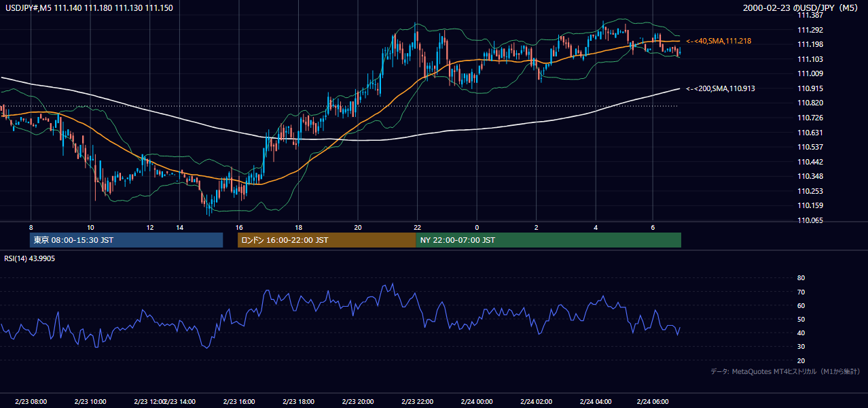Click price axis value 110.631
The width and height of the screenshot is (868, 408).
tap(810, 133)
